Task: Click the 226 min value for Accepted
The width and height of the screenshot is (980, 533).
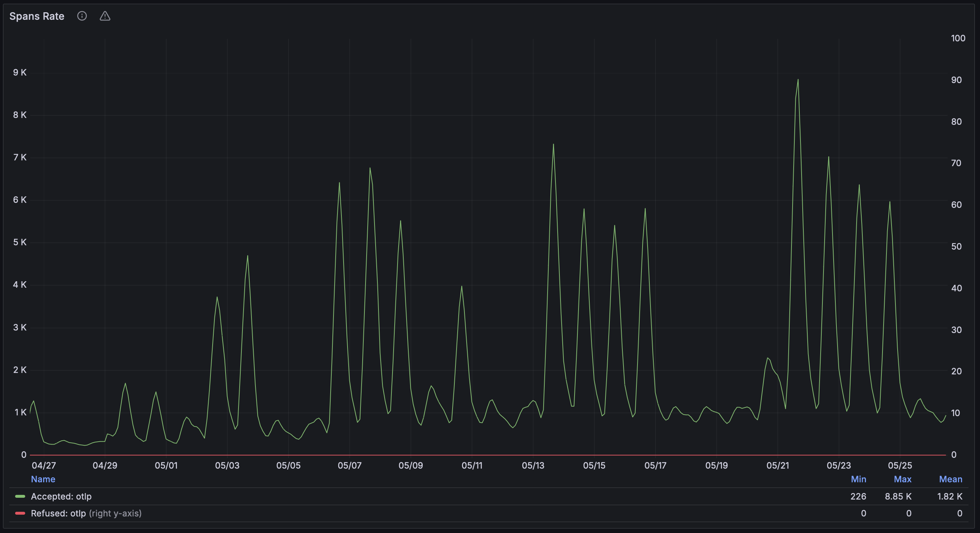Action: tap(858, 496)
